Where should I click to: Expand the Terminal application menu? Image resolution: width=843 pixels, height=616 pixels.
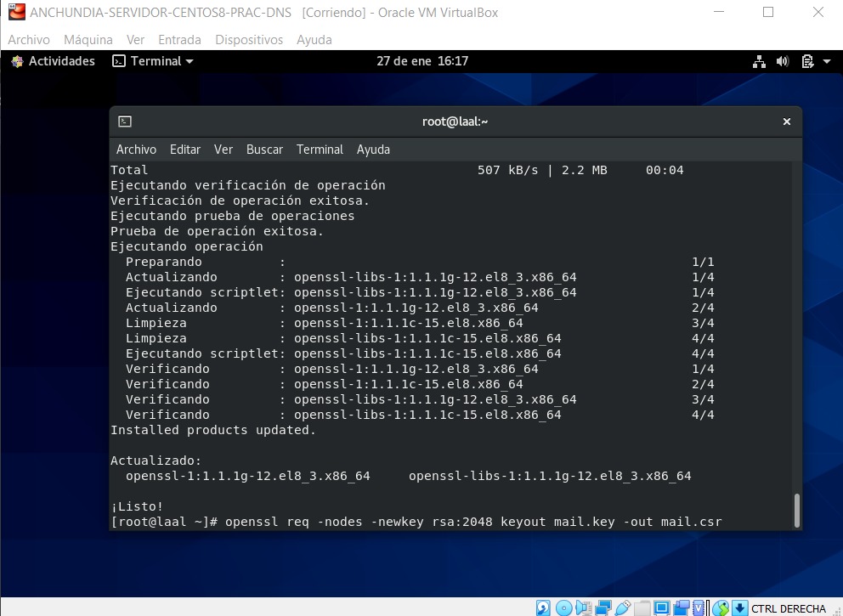pos(152,61)
